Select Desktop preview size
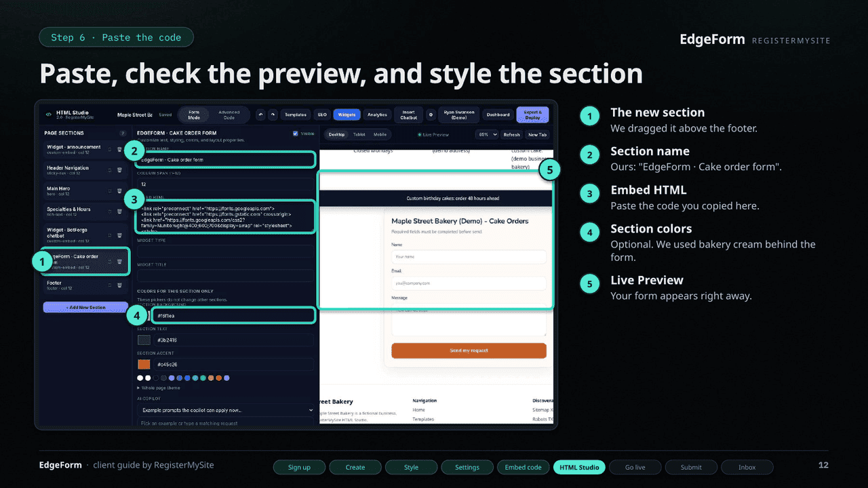The height and width of the screenshot is (488, 868). (x=336, y=134)
